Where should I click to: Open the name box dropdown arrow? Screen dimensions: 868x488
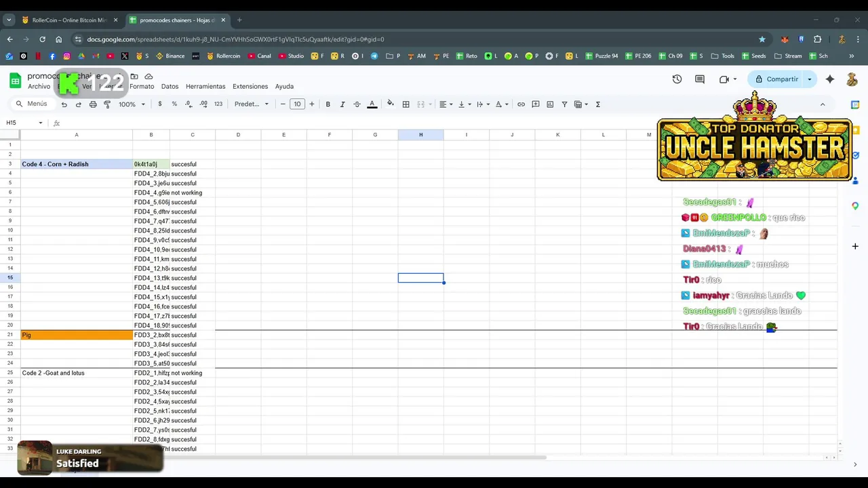pos(41,123)
